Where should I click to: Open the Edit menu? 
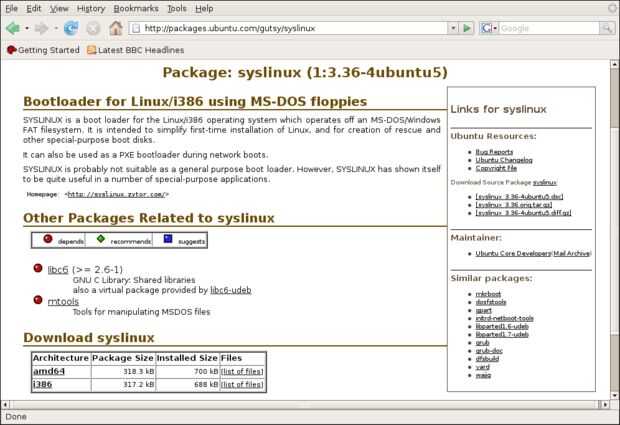(34, 8)
